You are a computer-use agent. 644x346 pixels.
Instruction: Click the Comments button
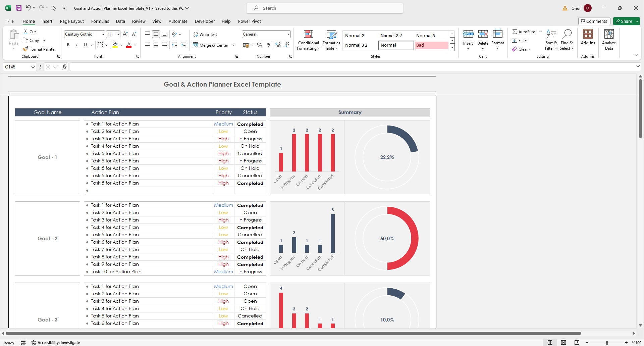click(594, 21)
